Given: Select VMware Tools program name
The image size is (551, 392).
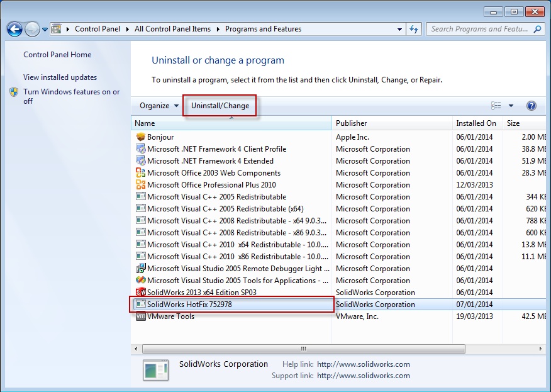Looking at the screenshot, I should pos(171,316).
